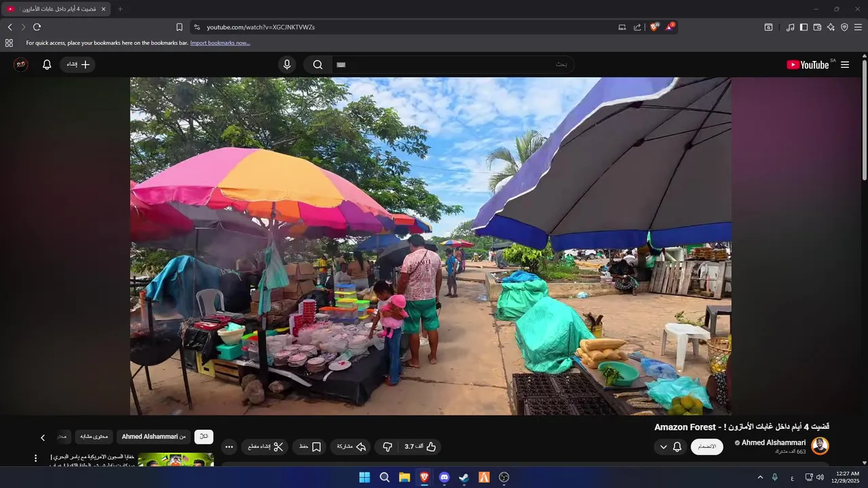This screenshot has height=488, width=868.
Task: Click the browser forward arrow
Action: [x=23, y=27]
